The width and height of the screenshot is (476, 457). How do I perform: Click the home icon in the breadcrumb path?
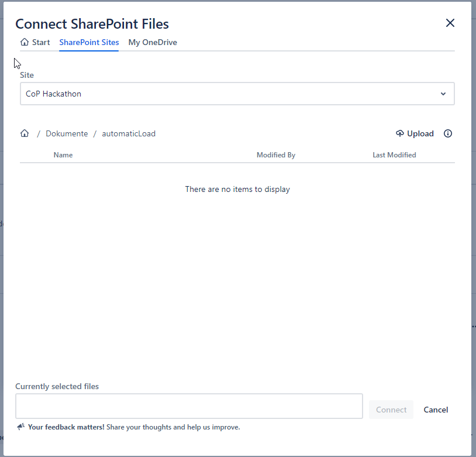[x=25, y=133]
